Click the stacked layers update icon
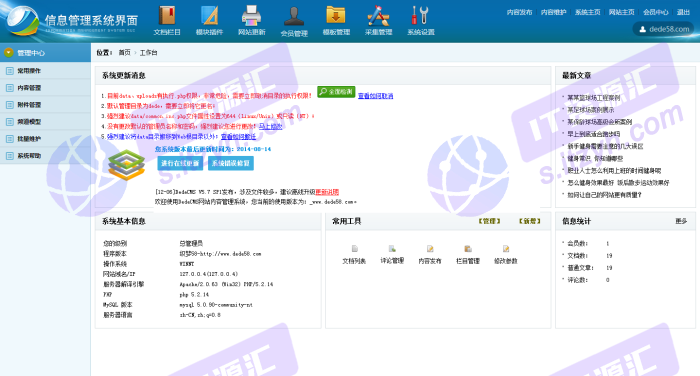 click(127, 165)
